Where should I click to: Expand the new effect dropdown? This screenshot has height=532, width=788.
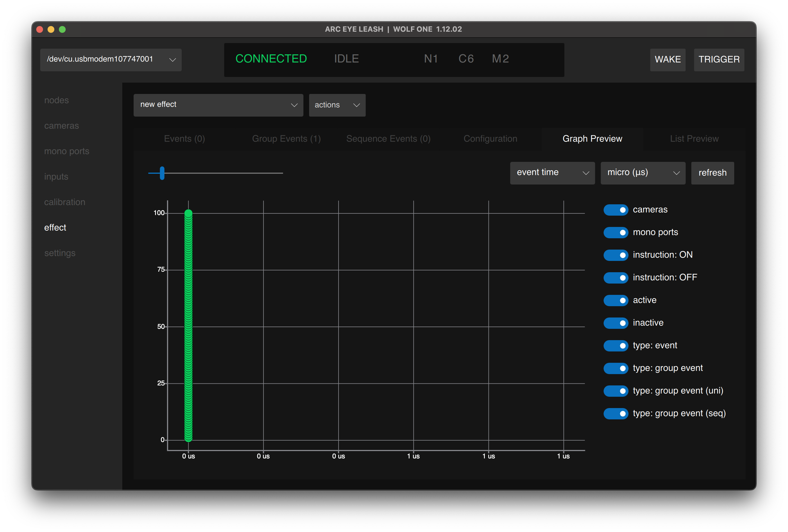(218, 105)
